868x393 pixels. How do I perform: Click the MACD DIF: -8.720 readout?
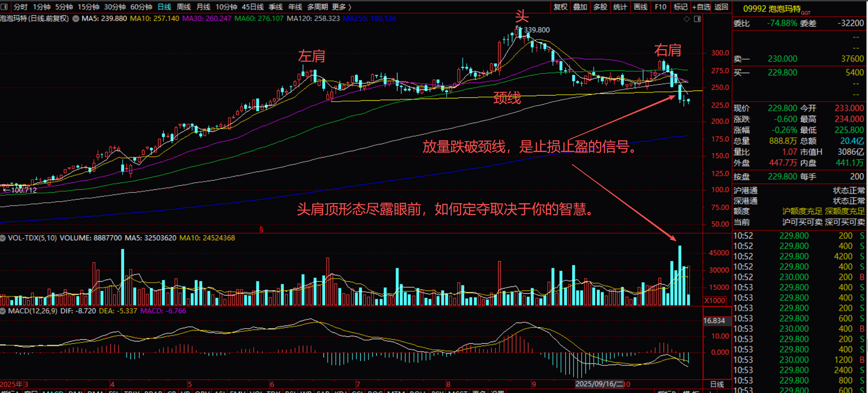(78, 311)
